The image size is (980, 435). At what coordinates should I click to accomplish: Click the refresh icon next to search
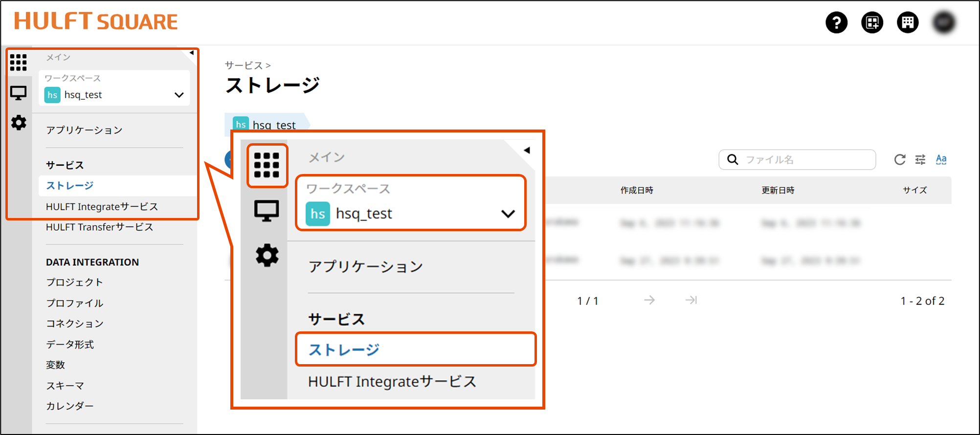pyautogui.click(x=900, y=160)
